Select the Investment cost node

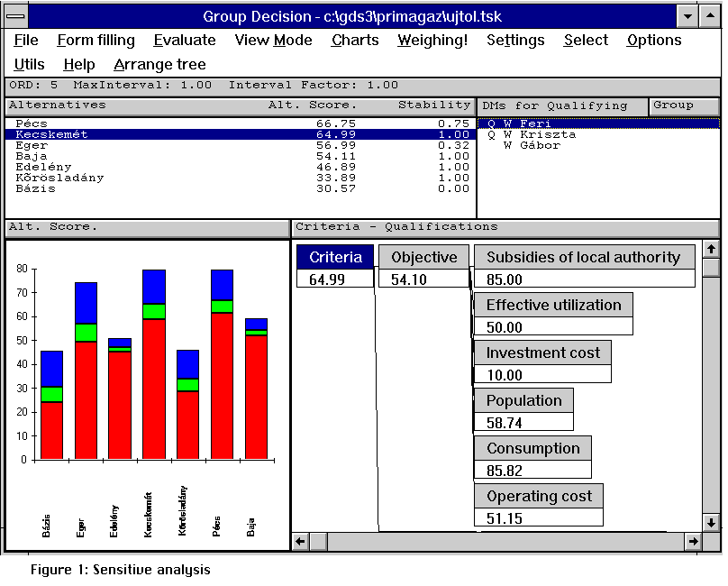pyautogui.click(x=542, y=353)
